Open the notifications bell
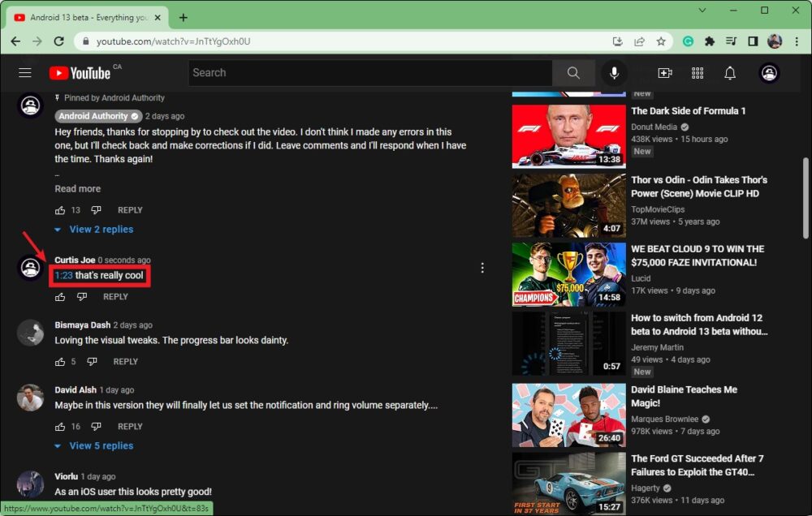 [x=730, y=73]
